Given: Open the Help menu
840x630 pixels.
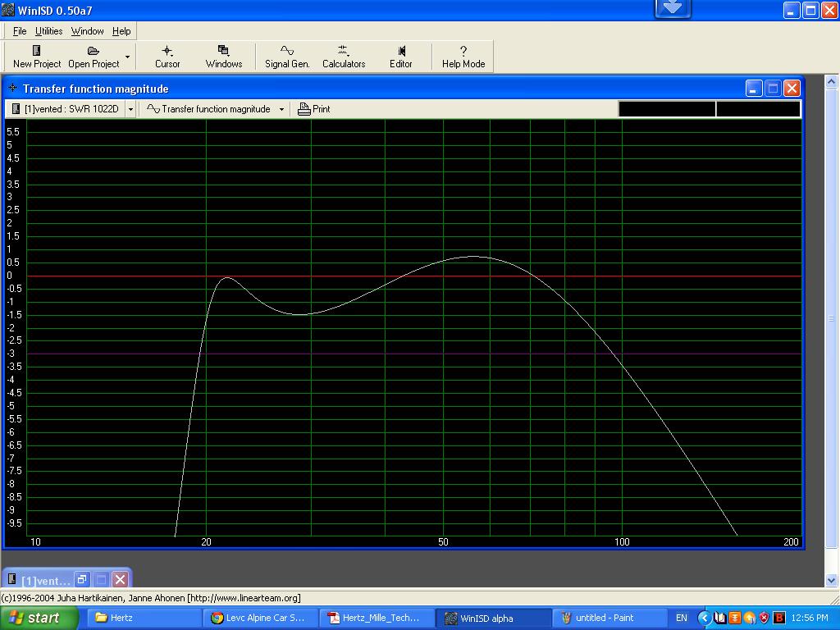Looking at the screenshot, I should pyautogui.click(x=121, y=31).
